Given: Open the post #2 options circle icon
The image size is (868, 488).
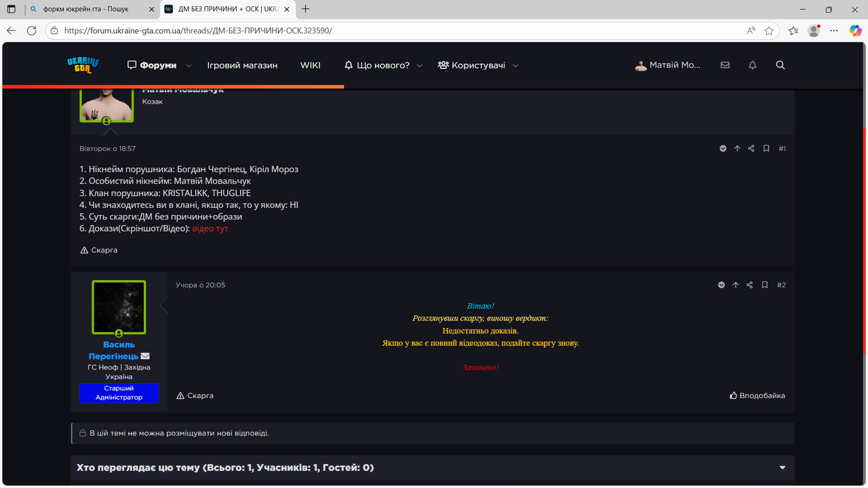Looking at the screenshot, I should click(x=722, y=285).
